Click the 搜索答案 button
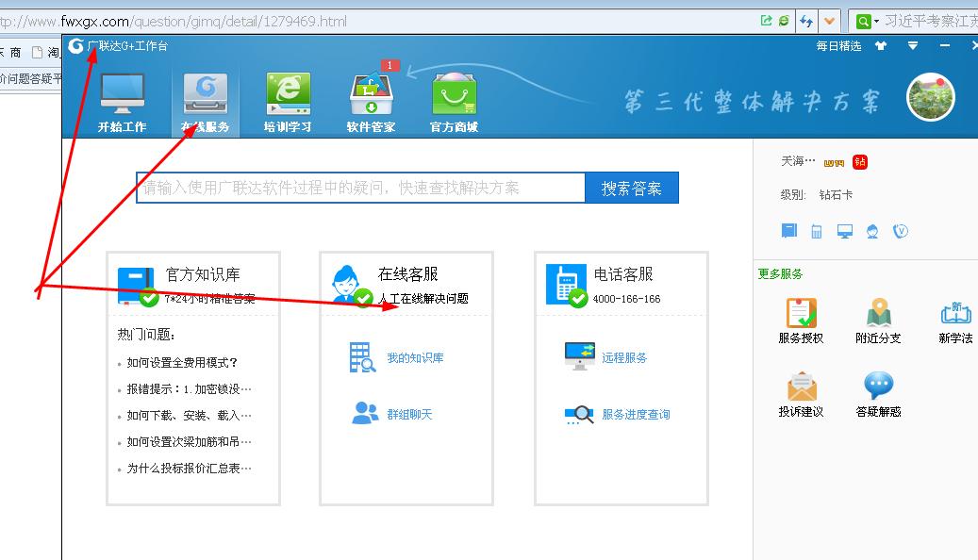The image size is (978, 560). [631, 188]
